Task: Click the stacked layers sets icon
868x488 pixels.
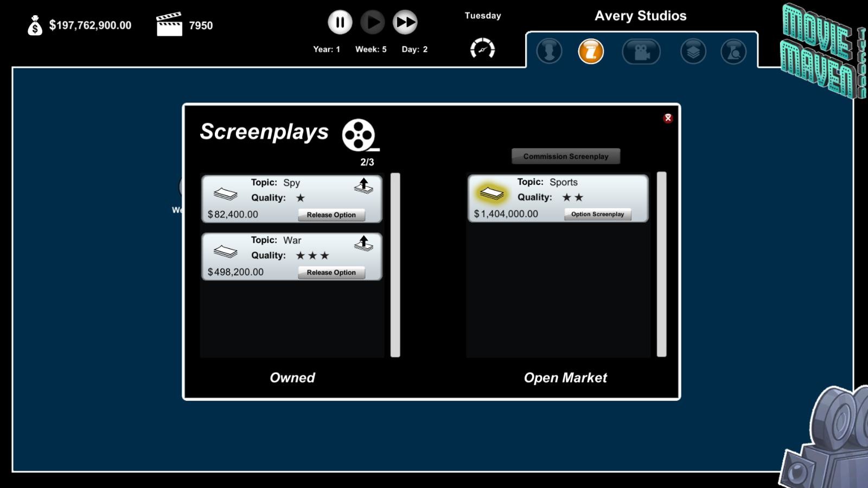Action: tap(693, 52)
